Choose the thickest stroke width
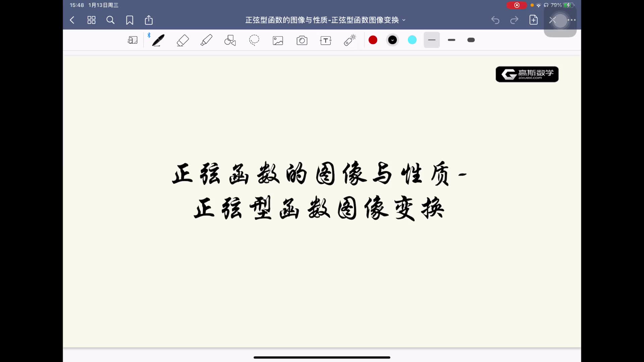The width and height of the screenshot is (644, 362). (471, 40)
